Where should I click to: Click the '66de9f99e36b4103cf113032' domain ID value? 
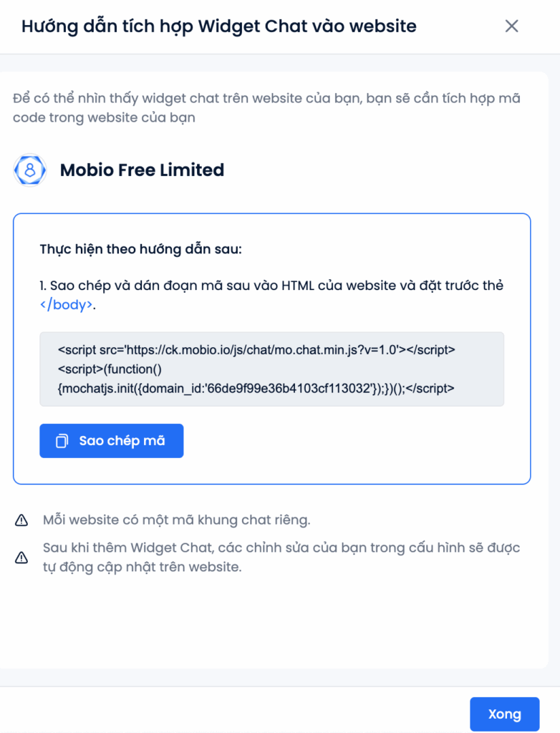289,389
